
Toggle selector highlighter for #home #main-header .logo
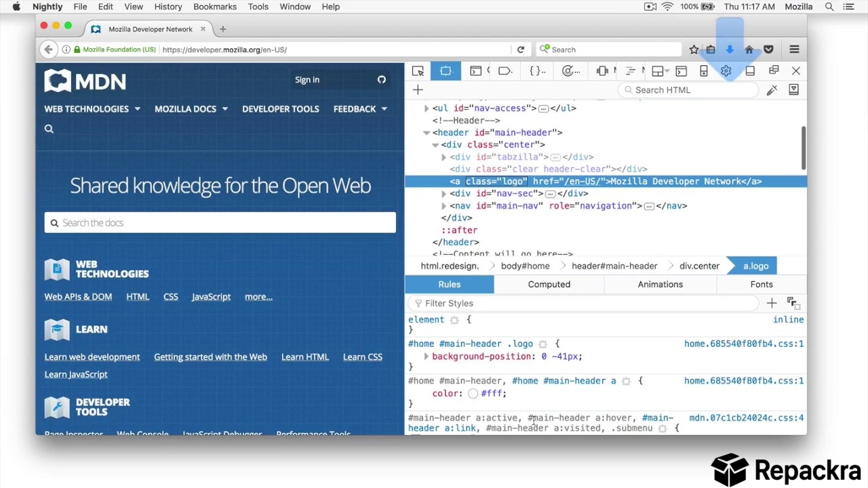pos(542,344)
